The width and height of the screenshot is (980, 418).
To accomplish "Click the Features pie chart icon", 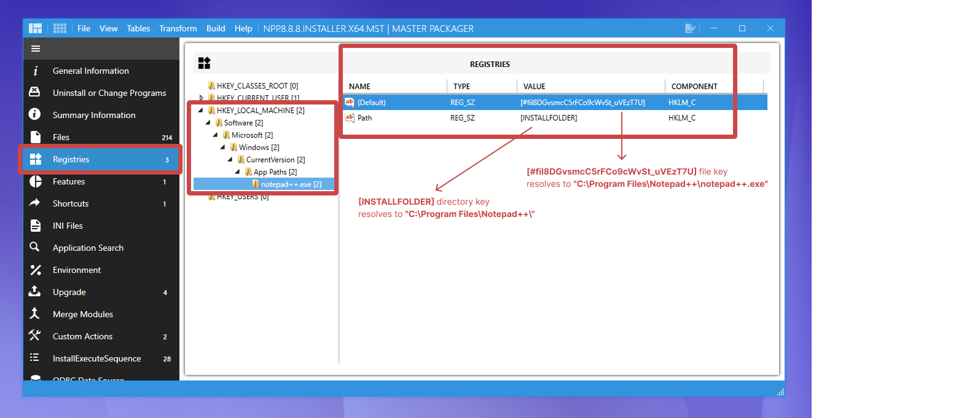I will click(36, 181).
